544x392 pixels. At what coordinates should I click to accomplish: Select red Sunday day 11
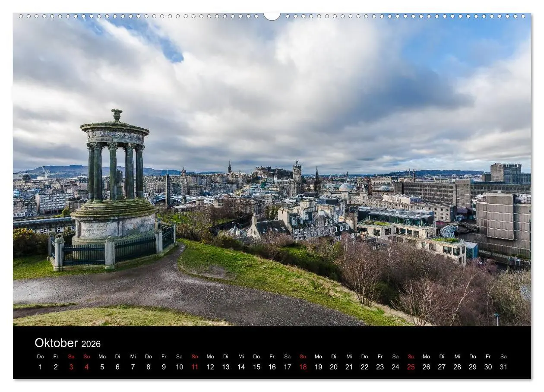(x=195, y=367)
